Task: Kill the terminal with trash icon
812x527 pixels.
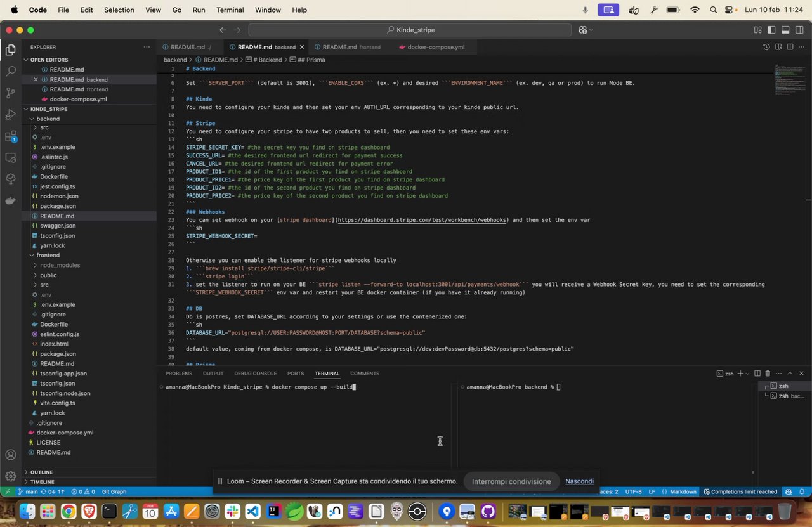Action: coord(768,374)
